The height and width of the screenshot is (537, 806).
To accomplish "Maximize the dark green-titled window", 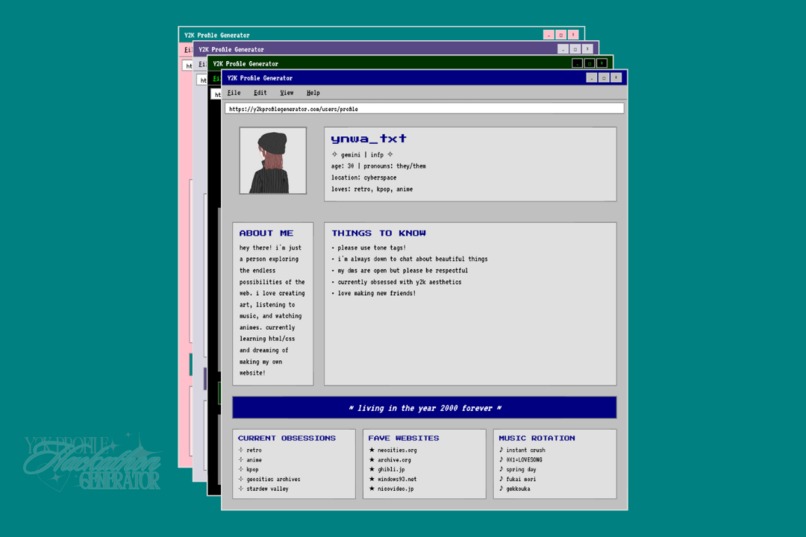I will (589, 63).
